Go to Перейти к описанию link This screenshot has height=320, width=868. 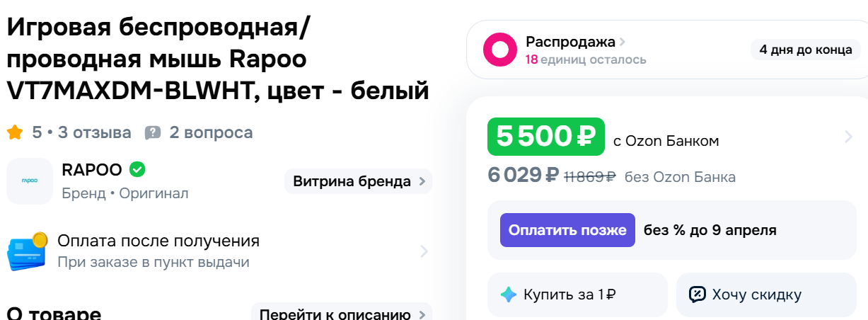point(342,314)
